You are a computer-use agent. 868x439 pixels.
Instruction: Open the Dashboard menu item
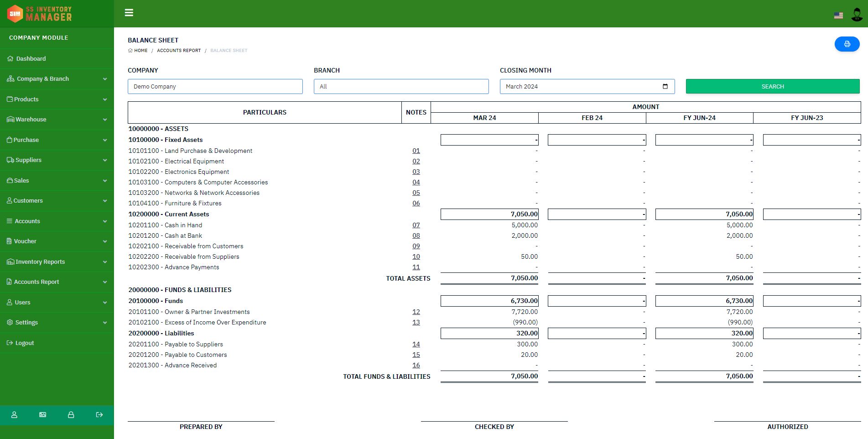tap(31, 59)
